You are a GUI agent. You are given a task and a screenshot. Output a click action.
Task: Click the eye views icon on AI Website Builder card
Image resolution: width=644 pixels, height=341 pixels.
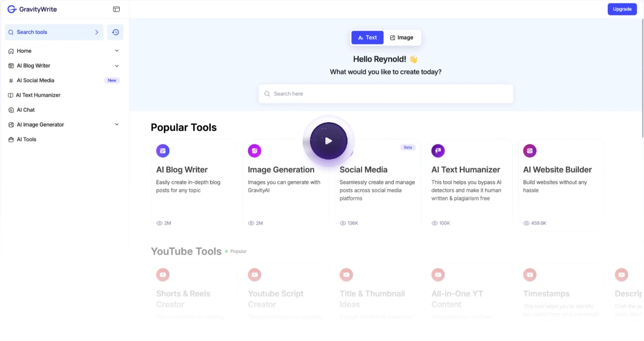tap(526, 223)
